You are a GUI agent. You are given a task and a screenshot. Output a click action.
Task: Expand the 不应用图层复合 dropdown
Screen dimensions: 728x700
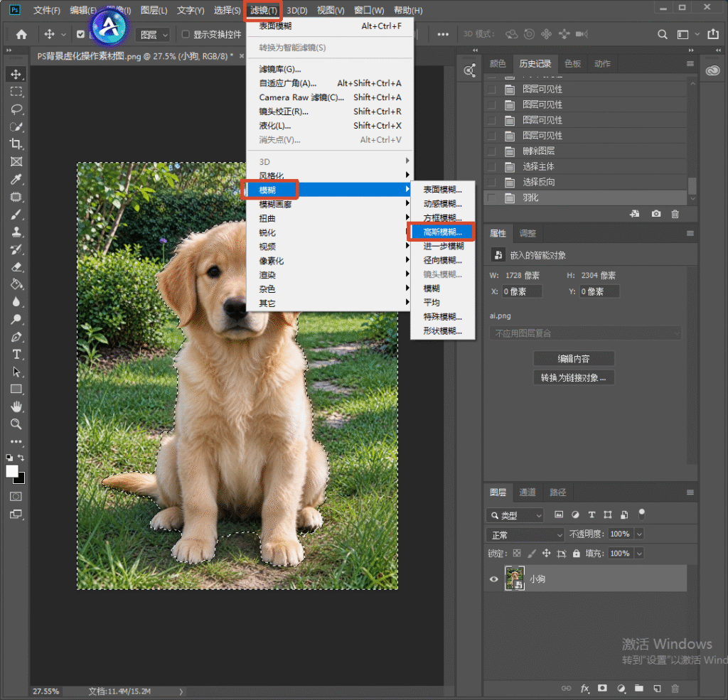(586, 333)
